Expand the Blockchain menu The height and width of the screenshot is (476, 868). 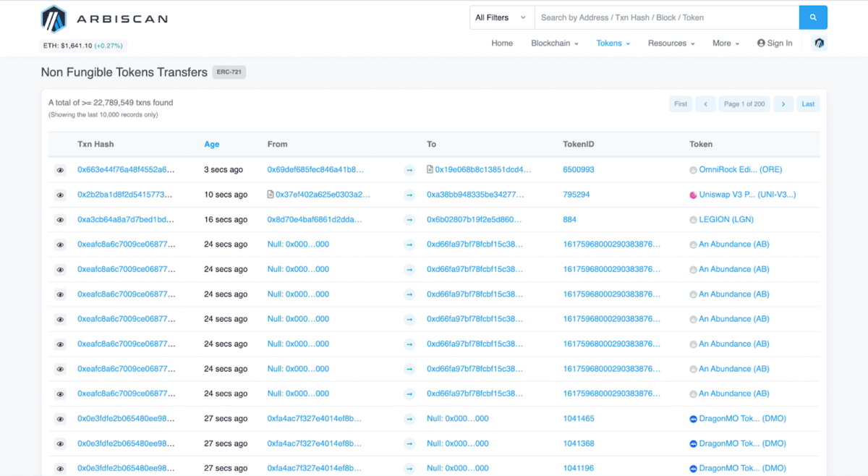click(555, 43)
